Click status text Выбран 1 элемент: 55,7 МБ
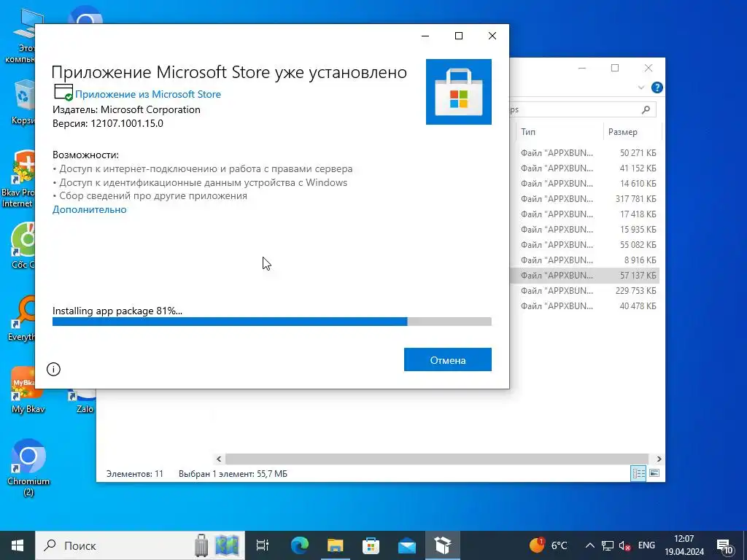 pos(233,474)
